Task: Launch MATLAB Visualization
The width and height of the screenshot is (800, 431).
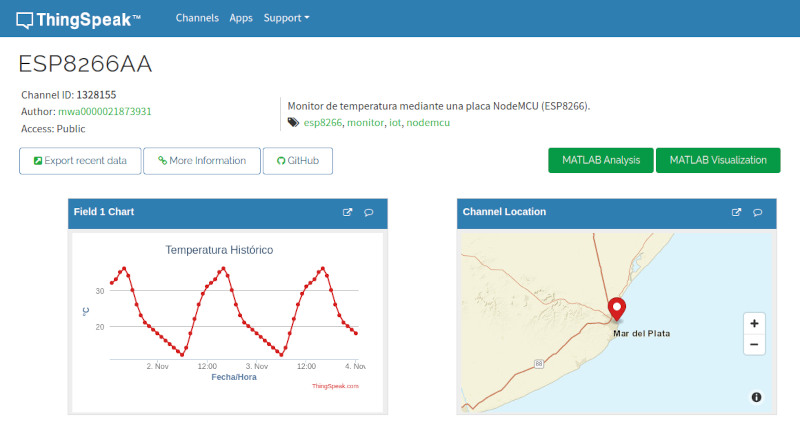Action: pos(718,160)
